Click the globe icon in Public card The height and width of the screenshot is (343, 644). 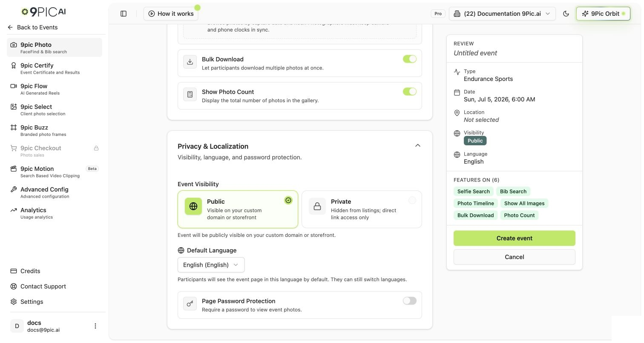(x=193, y=206)
